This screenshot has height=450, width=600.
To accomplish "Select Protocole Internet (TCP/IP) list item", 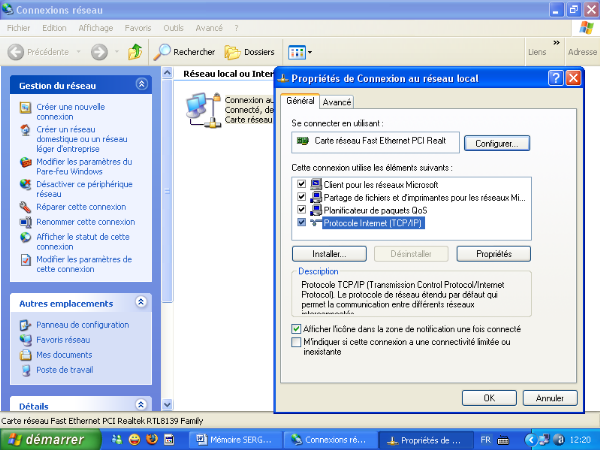I will (x=373, y=223).
